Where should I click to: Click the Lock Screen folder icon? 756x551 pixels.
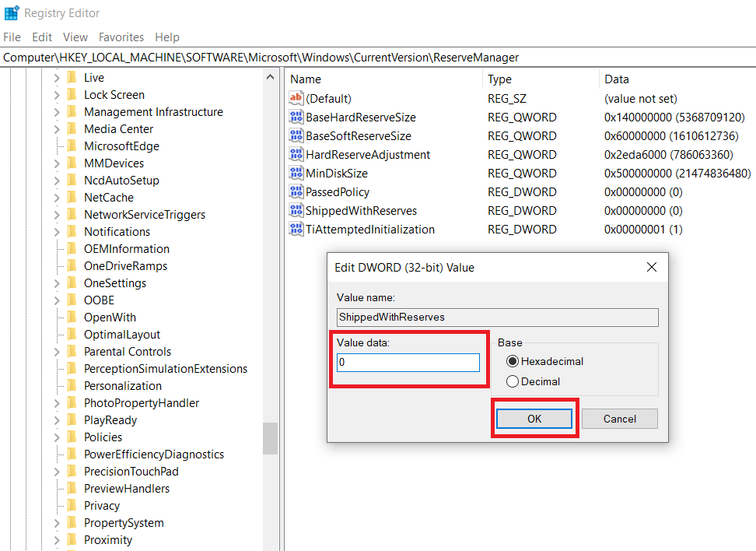click(x=72, y=95)
